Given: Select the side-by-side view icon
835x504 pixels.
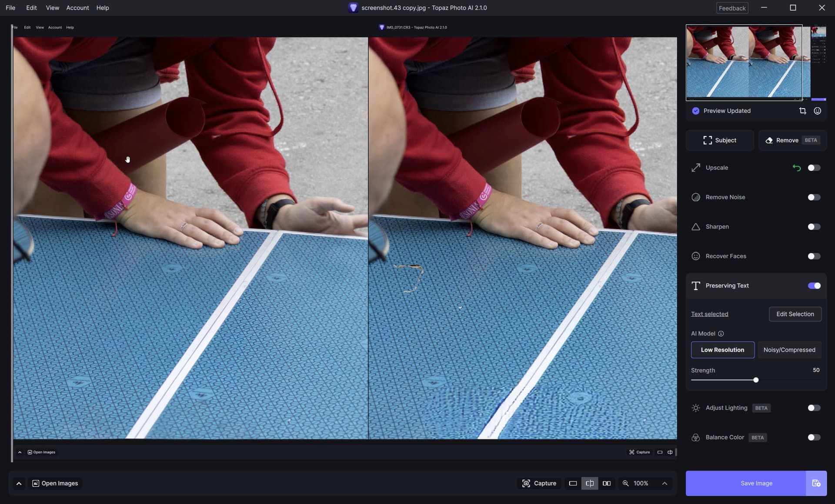Looking at the screenshot, I should (607, 483).
